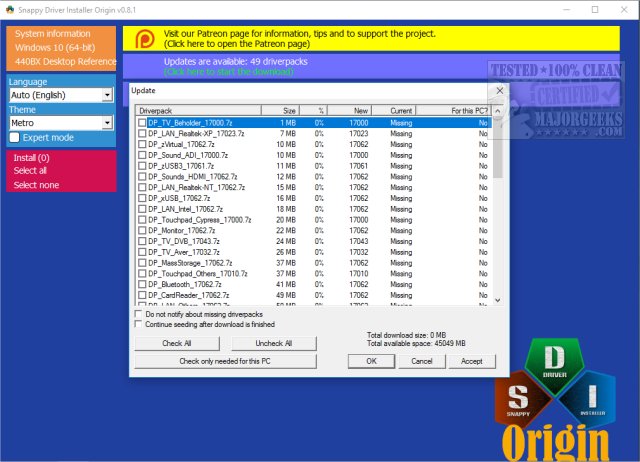The image size is (640, 462).
Task: Select the DP_xUSB_17062.7z row
Action: coord(313,198)
